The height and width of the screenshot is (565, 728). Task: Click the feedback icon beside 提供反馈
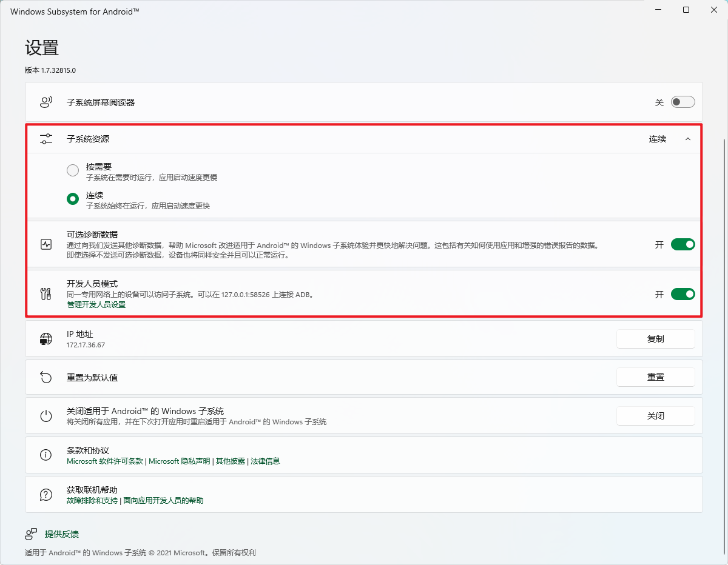[x=31, y=534]
